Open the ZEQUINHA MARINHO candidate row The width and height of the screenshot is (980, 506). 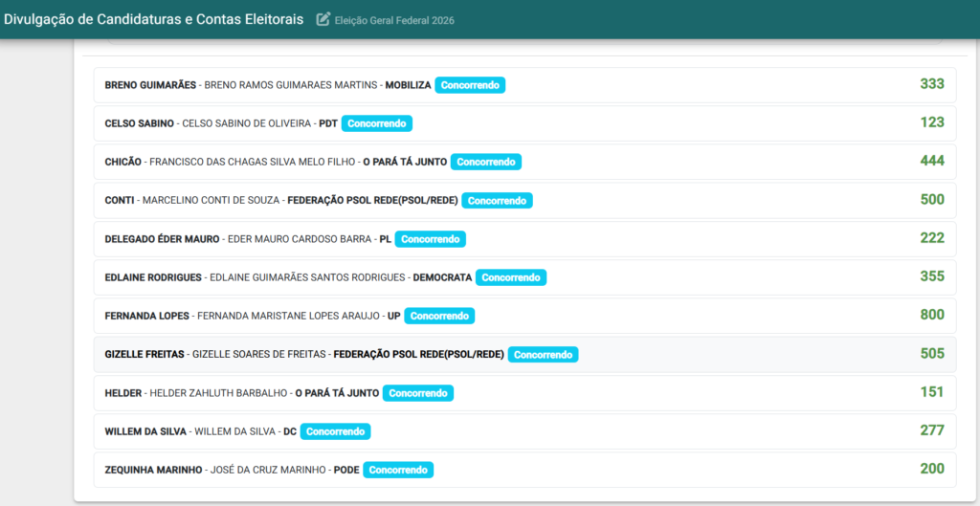click(525, 470)
